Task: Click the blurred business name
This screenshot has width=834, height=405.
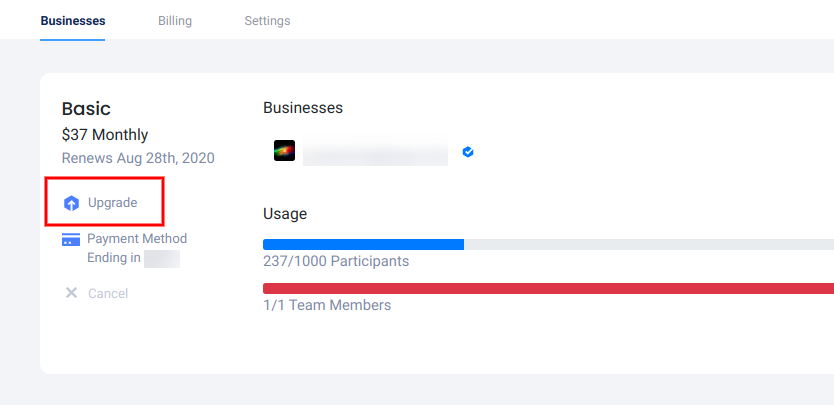Action: pos(375,154)
